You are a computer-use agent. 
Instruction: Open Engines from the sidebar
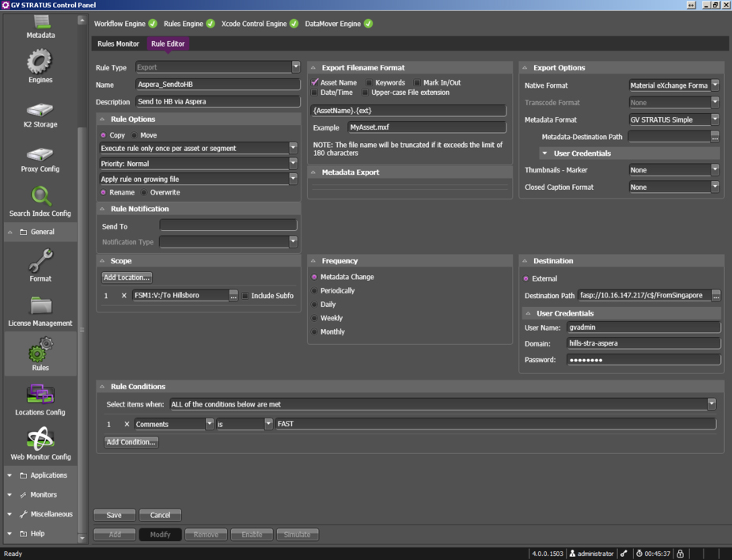coord(40,62)
